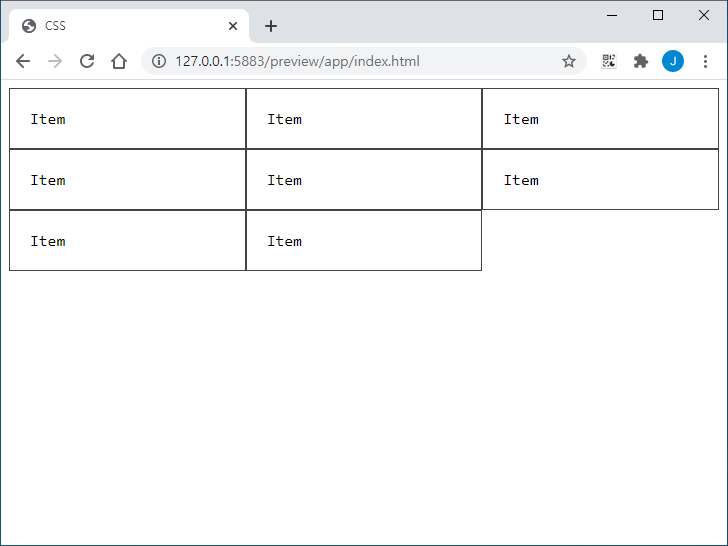
Task: View site information icon in address bar
Action: [x=159, y=61]
